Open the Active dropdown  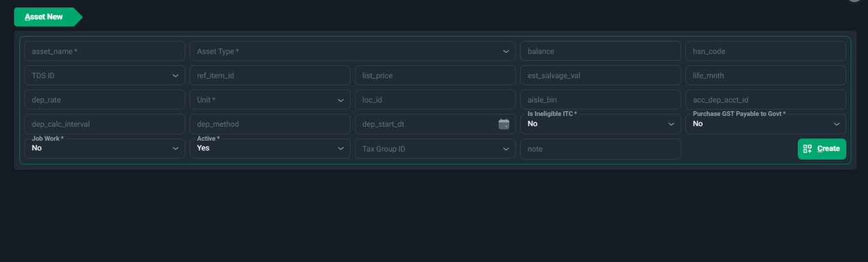(x=270, y=148)
